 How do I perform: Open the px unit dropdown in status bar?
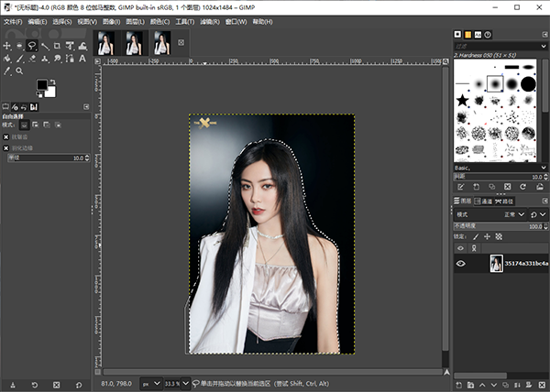point(150,383)
